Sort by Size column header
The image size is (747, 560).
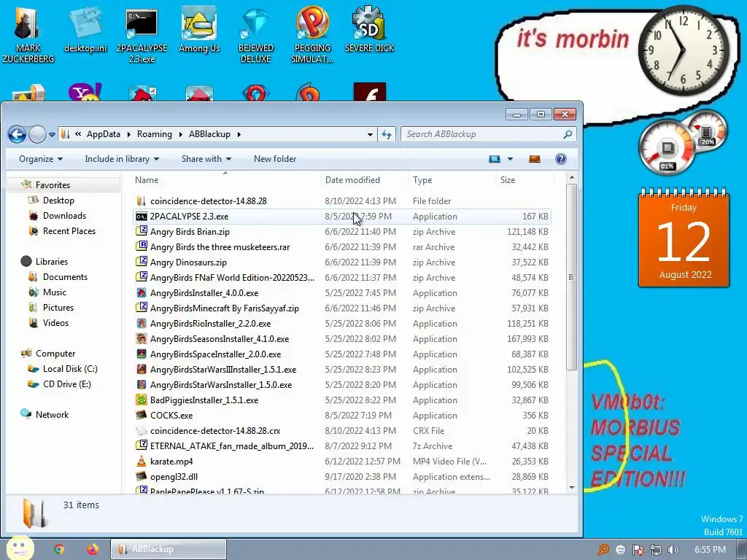[x=525, y=180]
